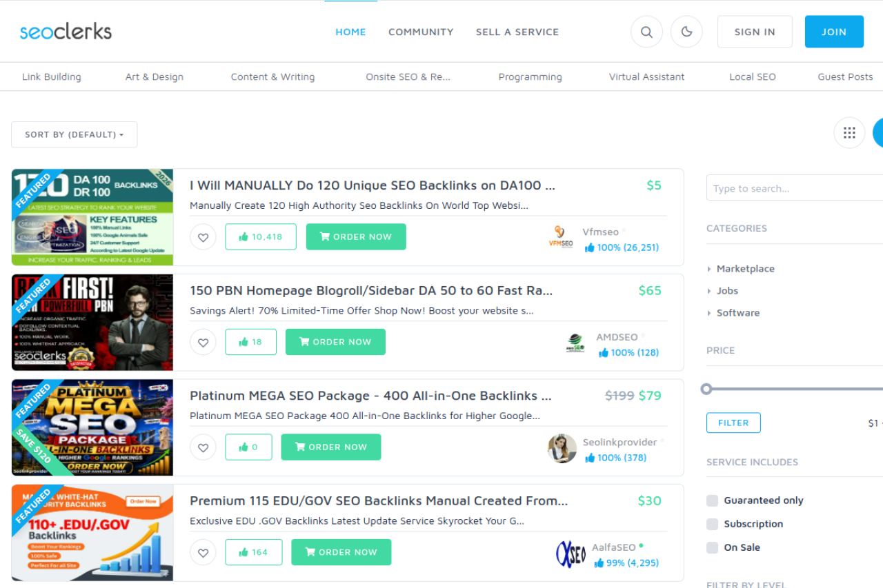Open the Sort By (Default) dropdown
Image resolution: width=883 pixels, height=588 pixels.
[x=75, y=134]
